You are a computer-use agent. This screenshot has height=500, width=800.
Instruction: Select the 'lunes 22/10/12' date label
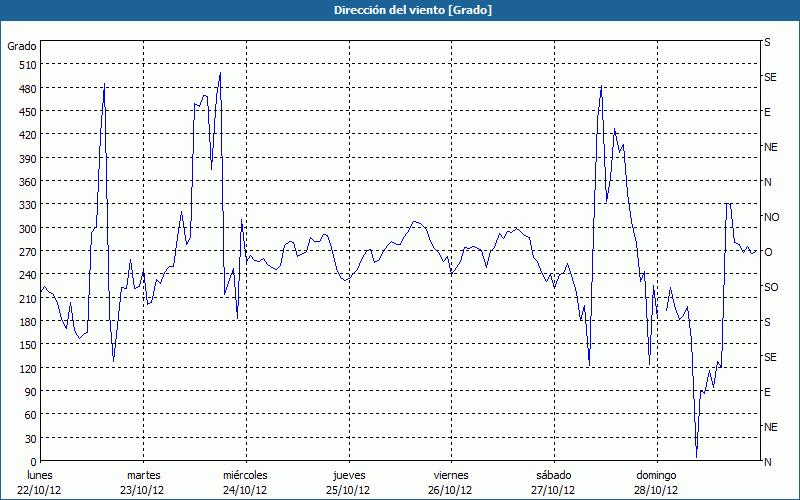click(41, 482)
